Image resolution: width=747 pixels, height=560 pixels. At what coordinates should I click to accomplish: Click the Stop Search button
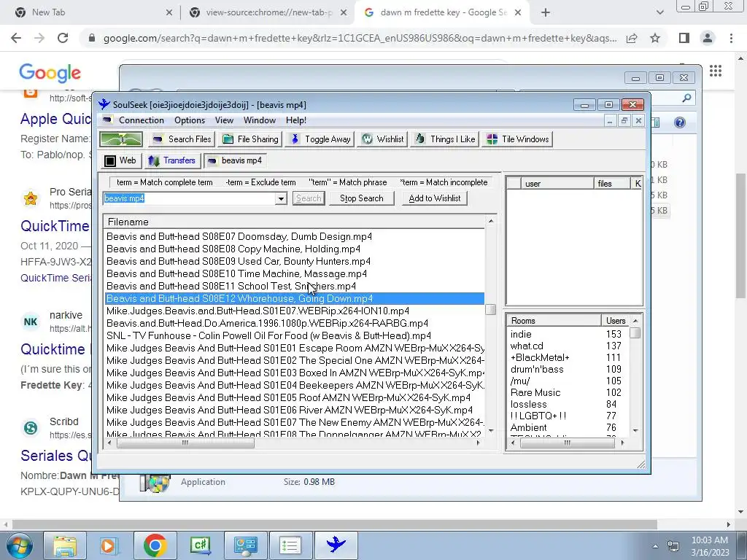click(362, 198)
